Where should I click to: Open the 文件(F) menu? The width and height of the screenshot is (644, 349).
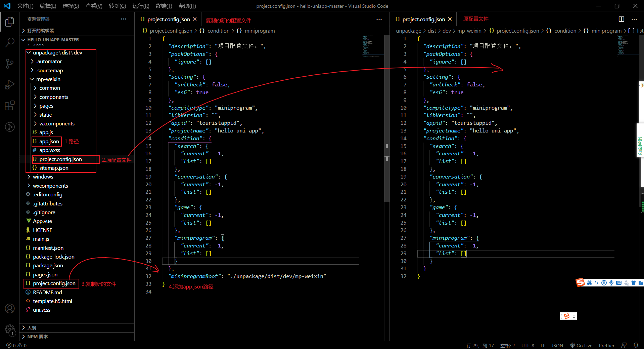pyautogui.click(x=25, y=6)
